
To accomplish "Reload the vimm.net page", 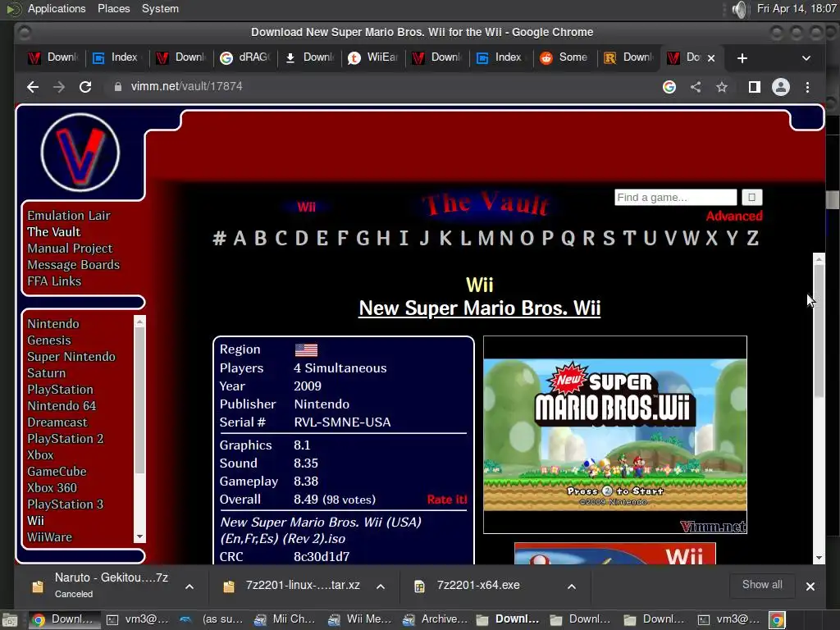I will point(85,87).
